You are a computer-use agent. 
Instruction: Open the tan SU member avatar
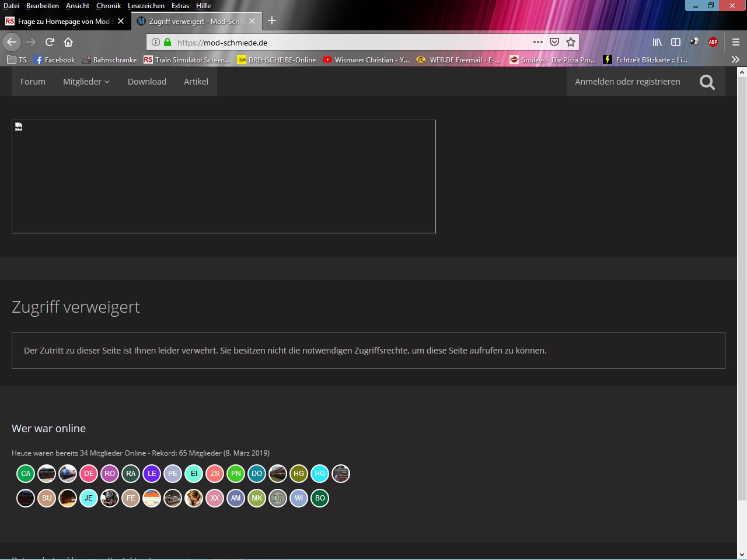pos(47,498)
